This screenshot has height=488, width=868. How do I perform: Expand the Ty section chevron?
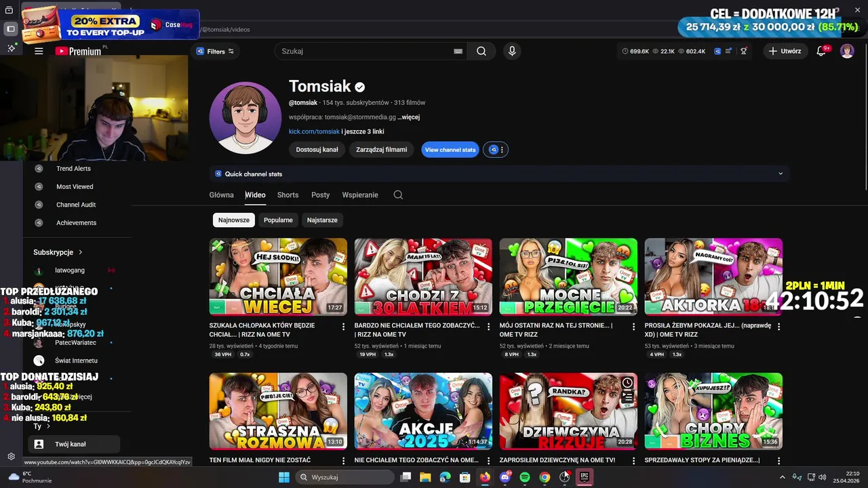pyautogui.click(x=48, y=426)
